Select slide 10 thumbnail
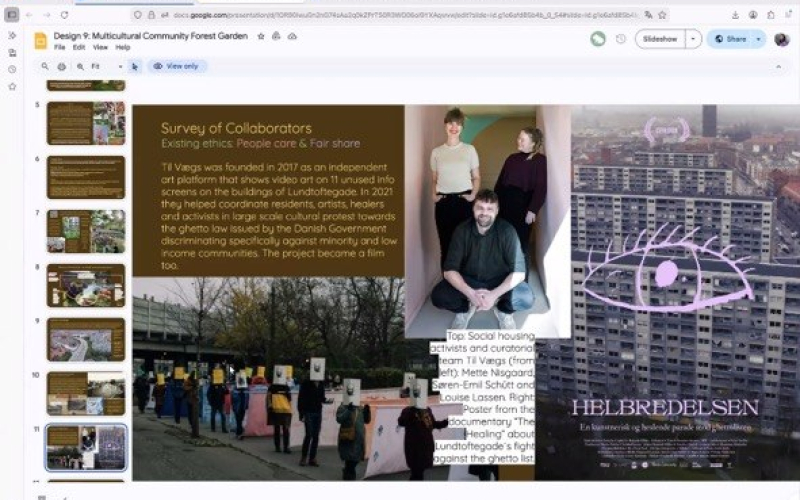The width and height of the screenshot is (800, 500). (x=86, y=393)
